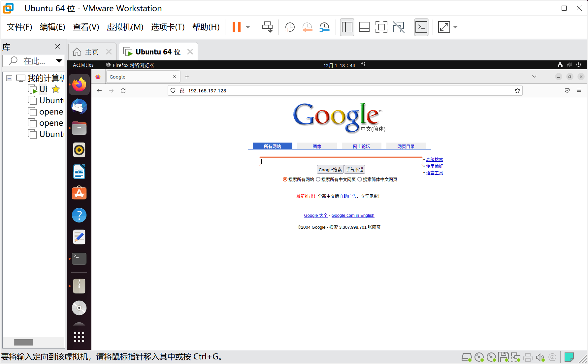Open the snapshot manager

[324, 27]
